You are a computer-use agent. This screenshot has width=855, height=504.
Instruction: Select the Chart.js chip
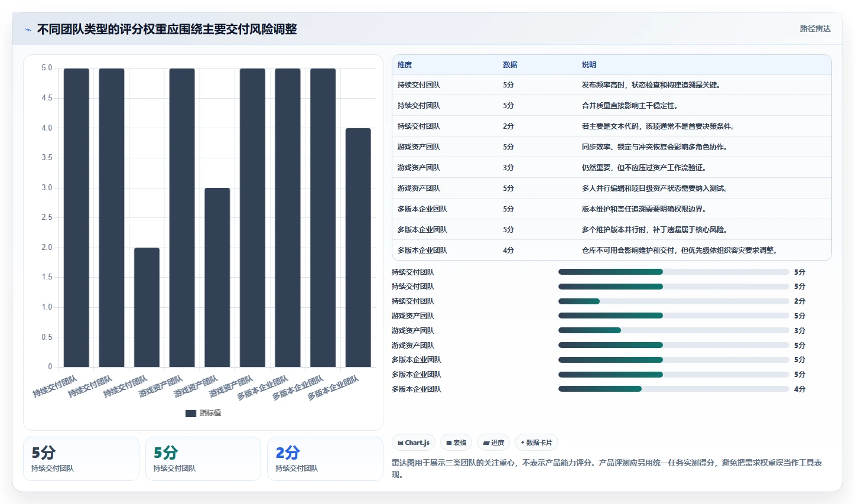point(414,443)
